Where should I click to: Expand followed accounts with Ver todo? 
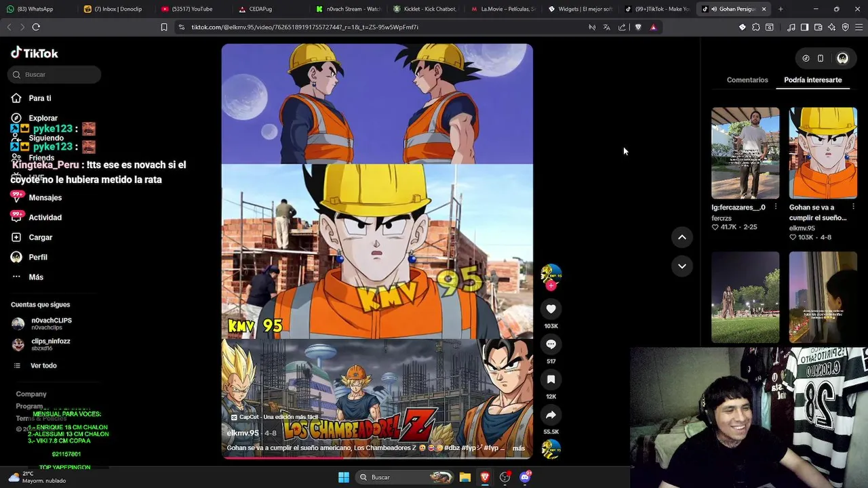pyautogui.click(x=43, y=366)
